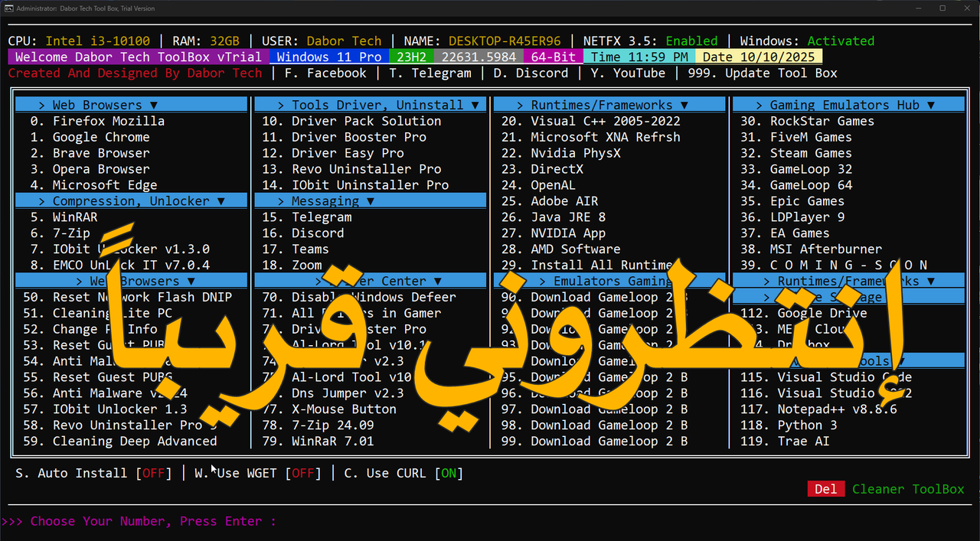Expand the top Runtimes/Frameworks section header
Image resolution: width=980 pixels, height=541 pixels.
(609, 105)
